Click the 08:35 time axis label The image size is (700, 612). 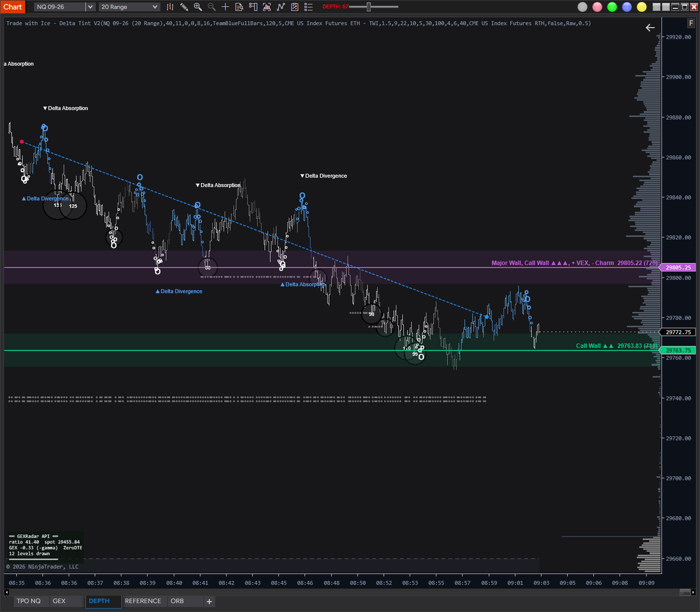point(17,583)
